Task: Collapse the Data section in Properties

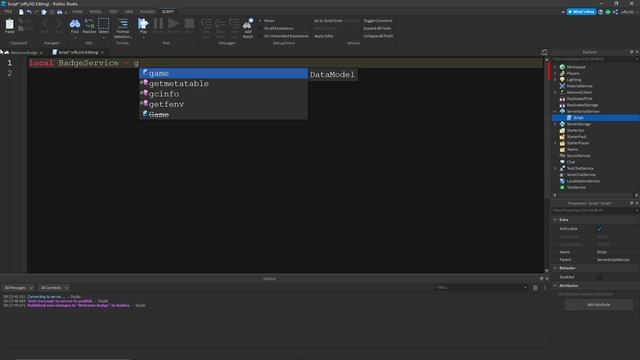Action: tap(555, 220)
